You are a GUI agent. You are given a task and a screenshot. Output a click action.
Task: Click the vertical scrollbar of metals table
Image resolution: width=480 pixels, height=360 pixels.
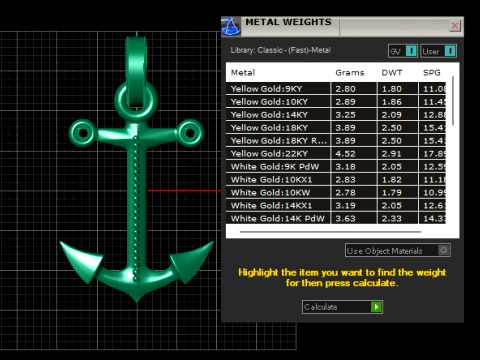click(x=453, y=101)
